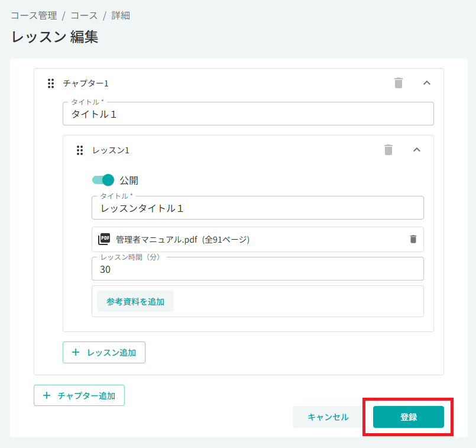Focus the レッスンタイトル1 input field
476x448 pixels.
click(257, 208)
